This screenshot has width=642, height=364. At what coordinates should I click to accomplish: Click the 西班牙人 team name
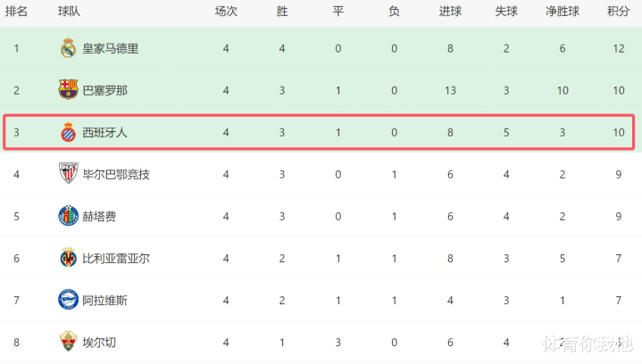(104, 133)
